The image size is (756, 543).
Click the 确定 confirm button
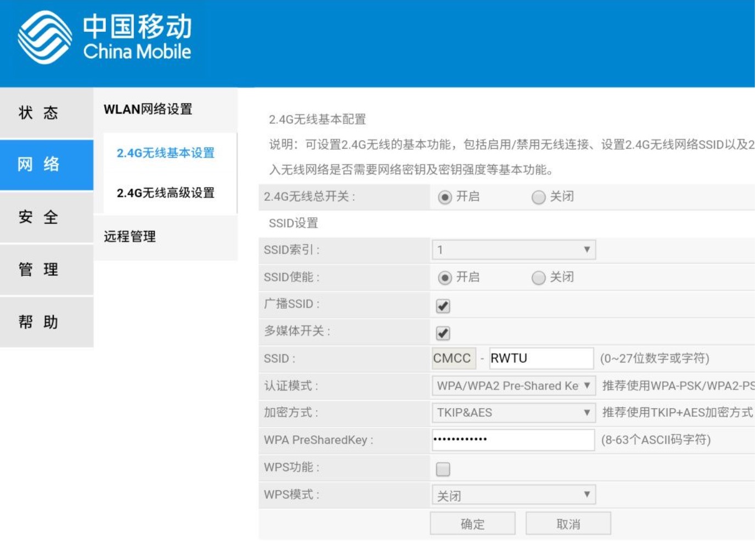[x=472, y=523]
